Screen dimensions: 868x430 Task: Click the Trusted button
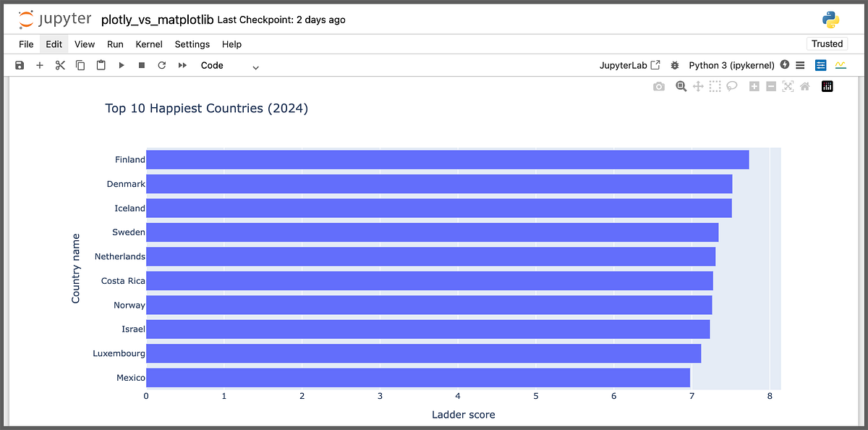pyautogui.click(x=827, y=44)
